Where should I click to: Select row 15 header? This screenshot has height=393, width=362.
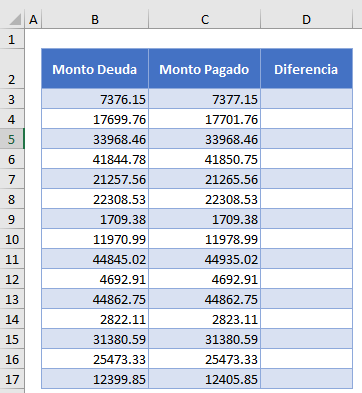coord(12,339)
